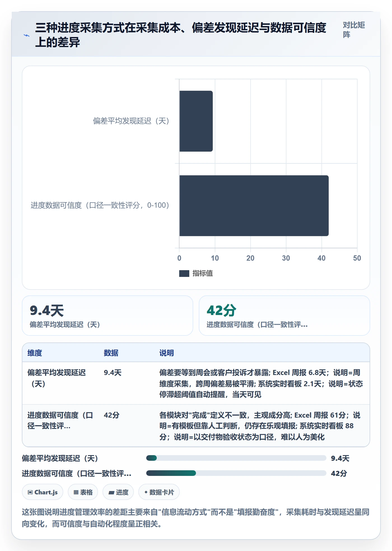Click the lightning icon beside the title
This screenshot has width=392, height=551.
click(x=27, y=36)
